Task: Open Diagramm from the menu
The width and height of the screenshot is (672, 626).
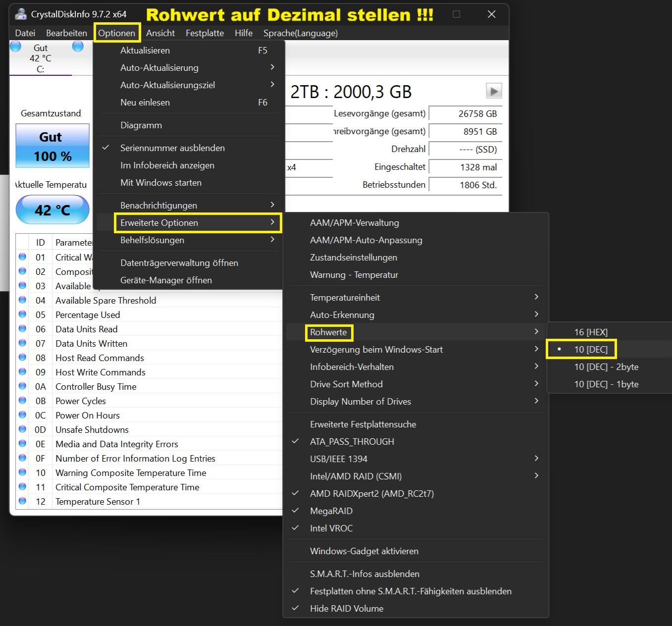Action: tap(189, 125)
